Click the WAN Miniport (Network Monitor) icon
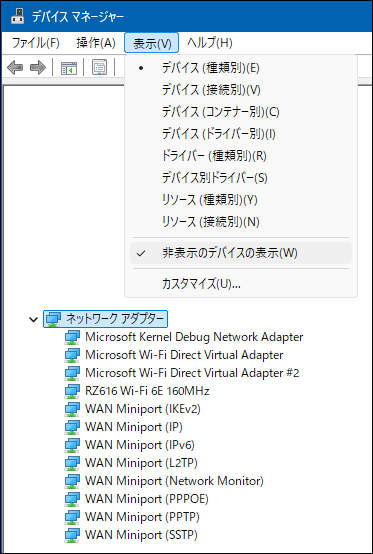 (72, 481)
